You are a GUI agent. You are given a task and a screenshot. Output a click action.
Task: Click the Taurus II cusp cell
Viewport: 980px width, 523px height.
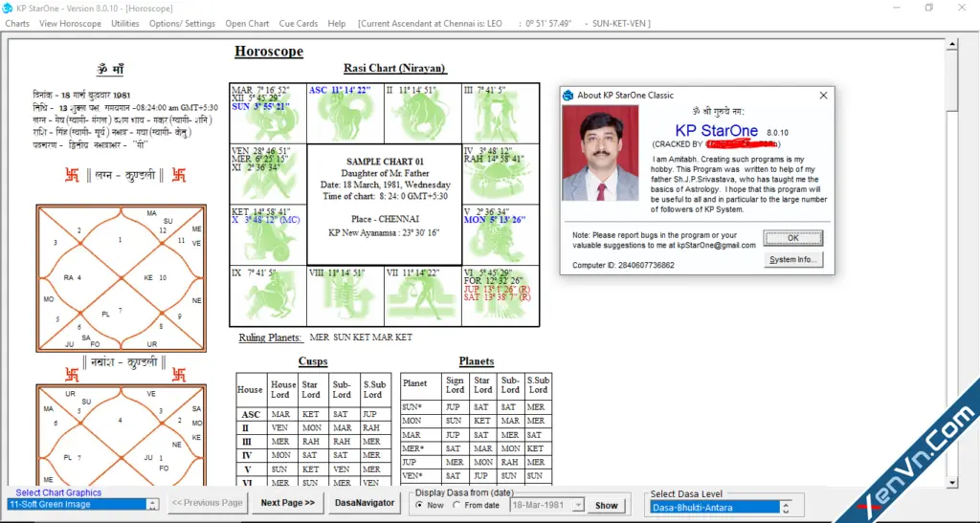[423, 114]
